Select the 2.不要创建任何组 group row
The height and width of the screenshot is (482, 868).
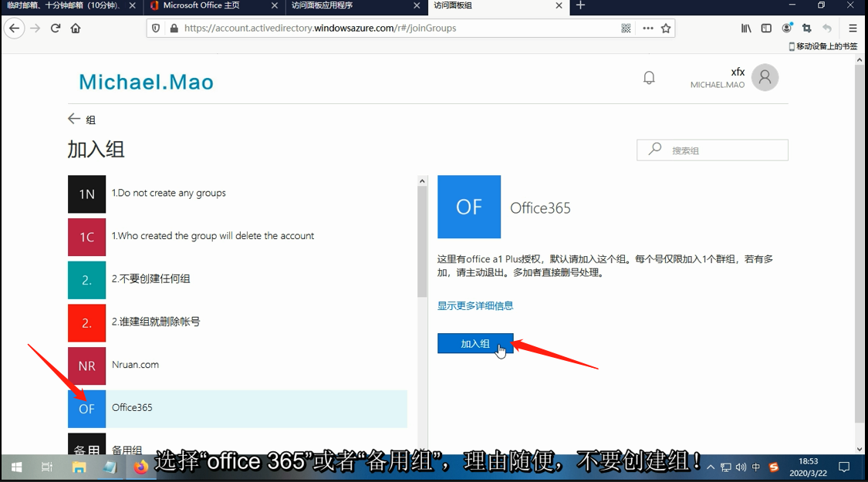click(238, 280)
